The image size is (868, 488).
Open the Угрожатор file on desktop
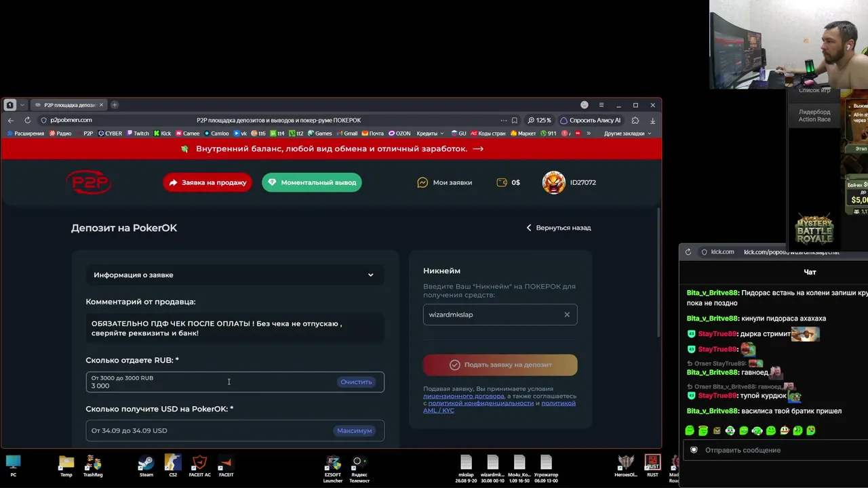tap(546, 468)
